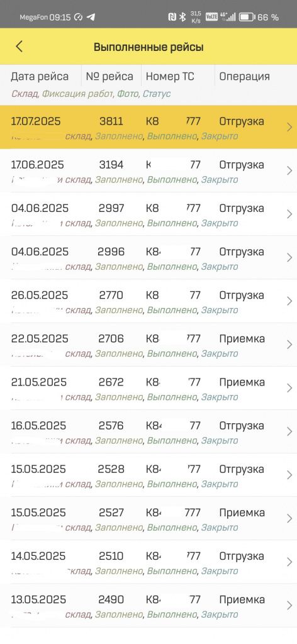Expand trip 3194 details arrow
The image size is (297, 644).
click(x=289, y=171)
